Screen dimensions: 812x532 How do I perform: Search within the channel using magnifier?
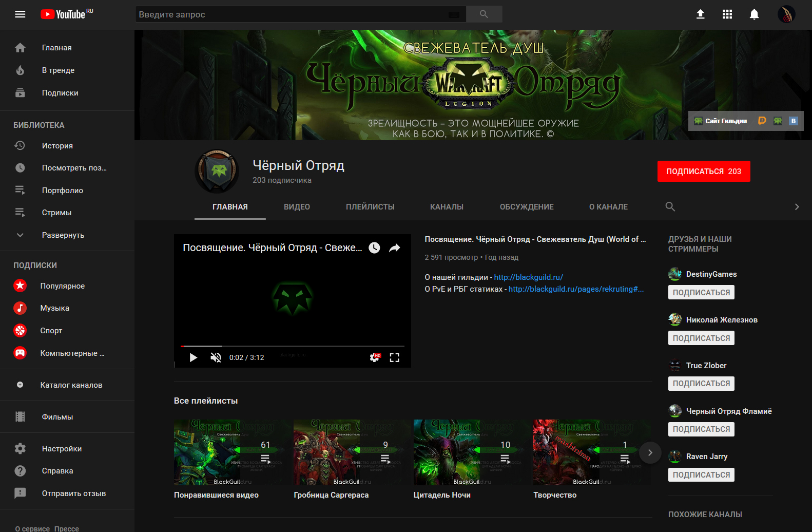point(670,206)
